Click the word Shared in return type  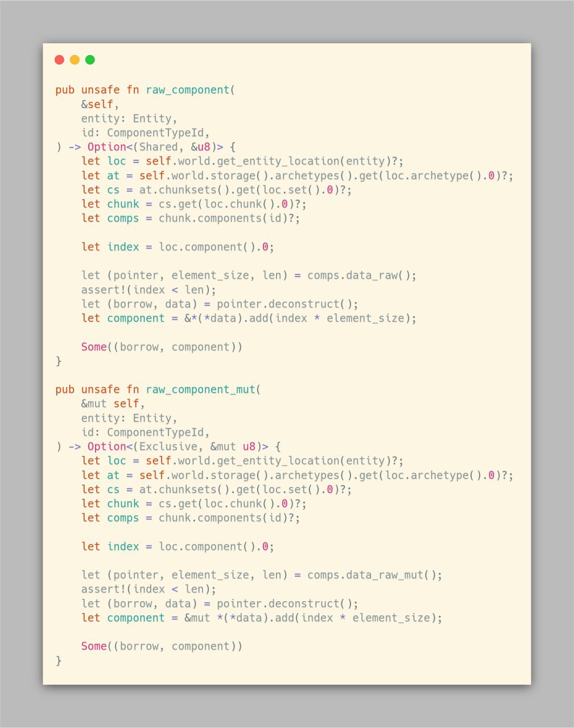click(158, 147)
